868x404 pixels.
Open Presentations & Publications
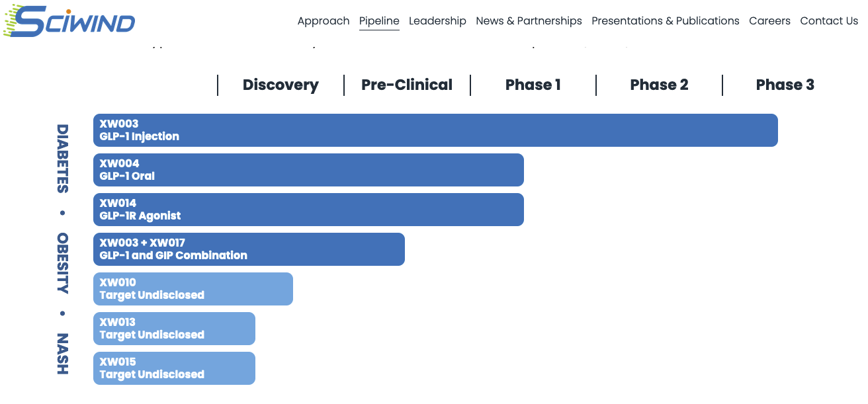pos(665,21)
